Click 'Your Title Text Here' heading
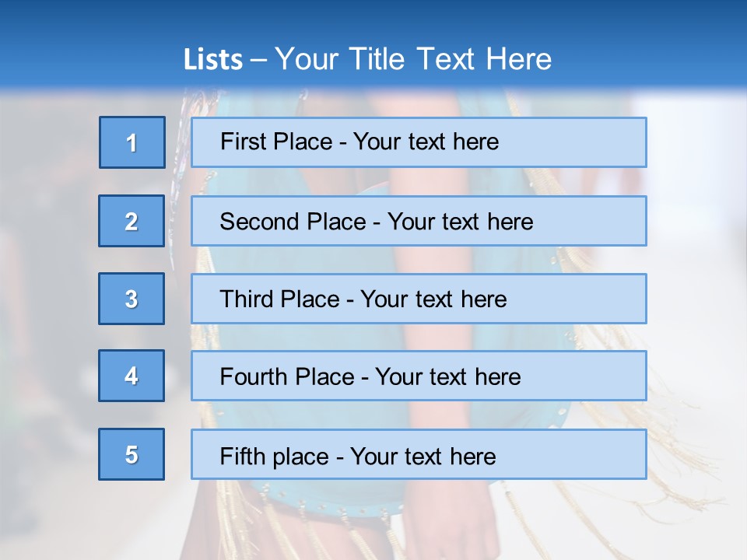This screenshot has height=560, width=747. [413, 59]
